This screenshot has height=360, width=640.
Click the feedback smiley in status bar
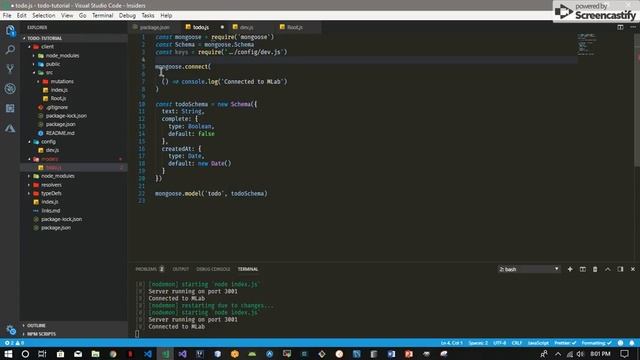coord(620,343)
